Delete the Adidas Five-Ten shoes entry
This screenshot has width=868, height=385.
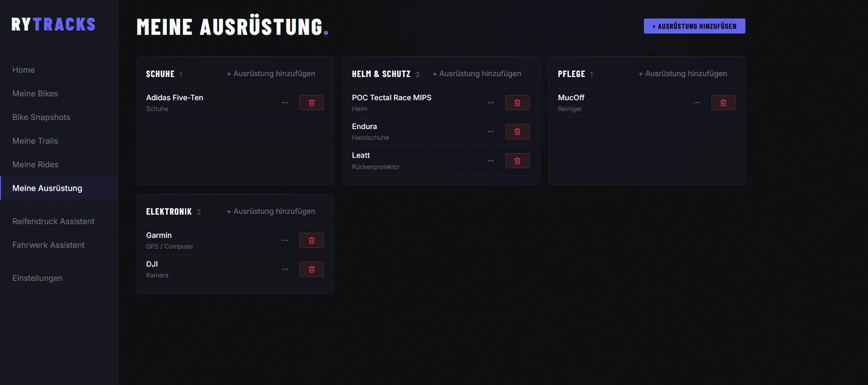pos(311,103)
